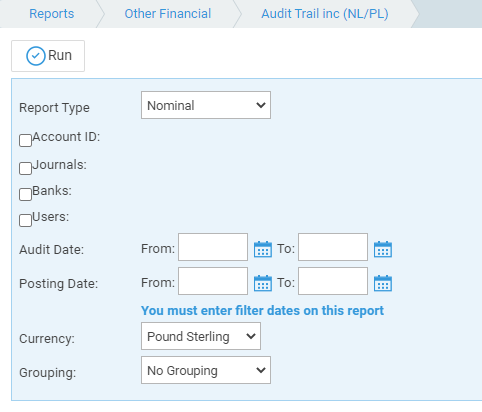Navigate to Other Financial breadcrumb
The height and width of the screenshot is (412, 482).
point(168,14)
